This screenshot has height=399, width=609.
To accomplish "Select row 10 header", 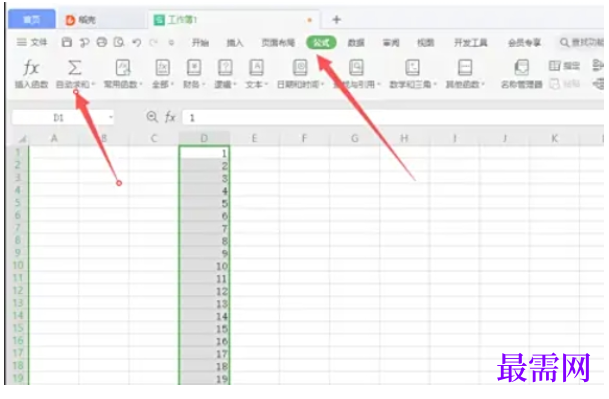I will [18, 265].
